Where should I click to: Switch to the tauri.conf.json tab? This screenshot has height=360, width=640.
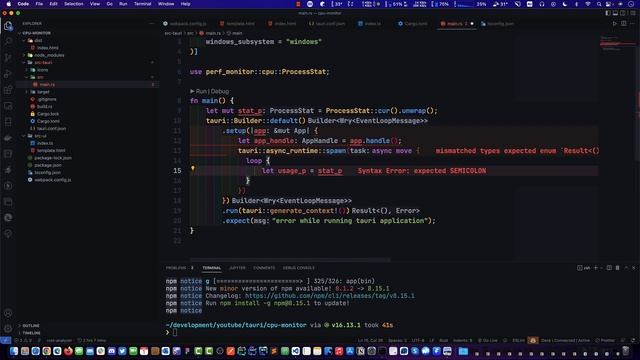click(327, 24)
